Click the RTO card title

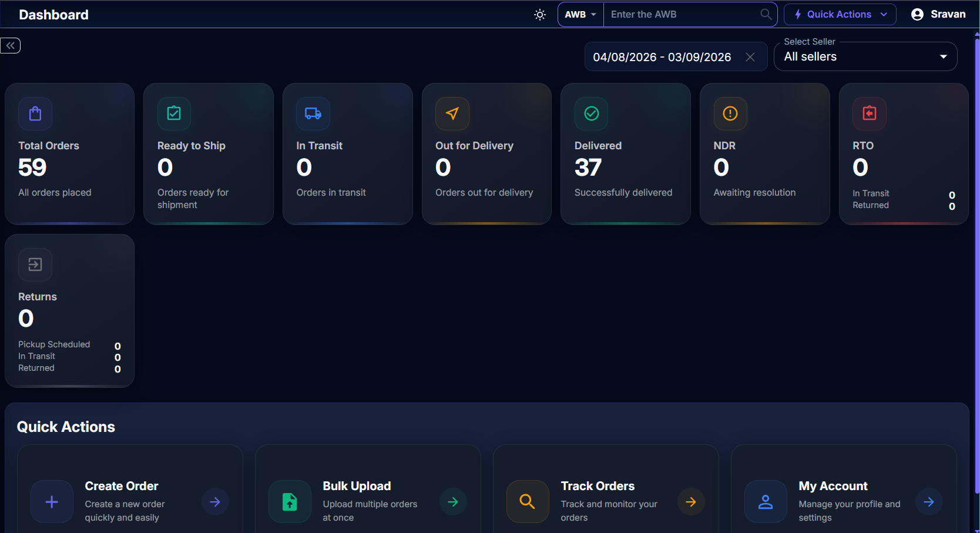pos(863,146)
